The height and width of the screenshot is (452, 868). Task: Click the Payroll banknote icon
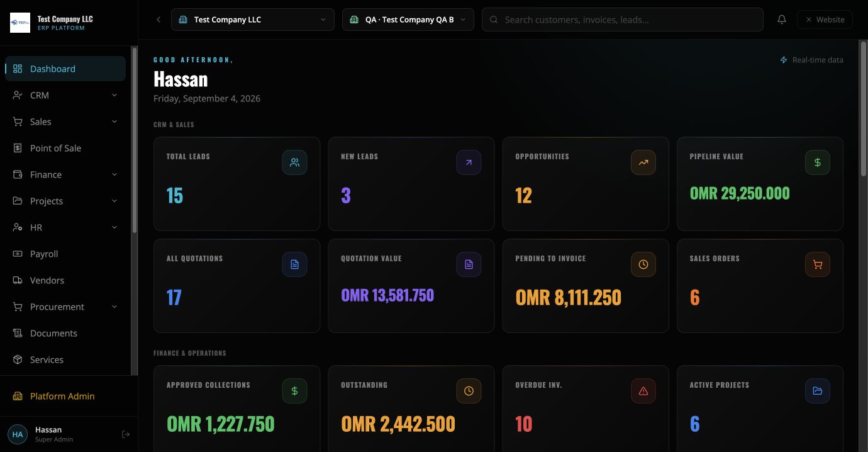click(18, 254)
